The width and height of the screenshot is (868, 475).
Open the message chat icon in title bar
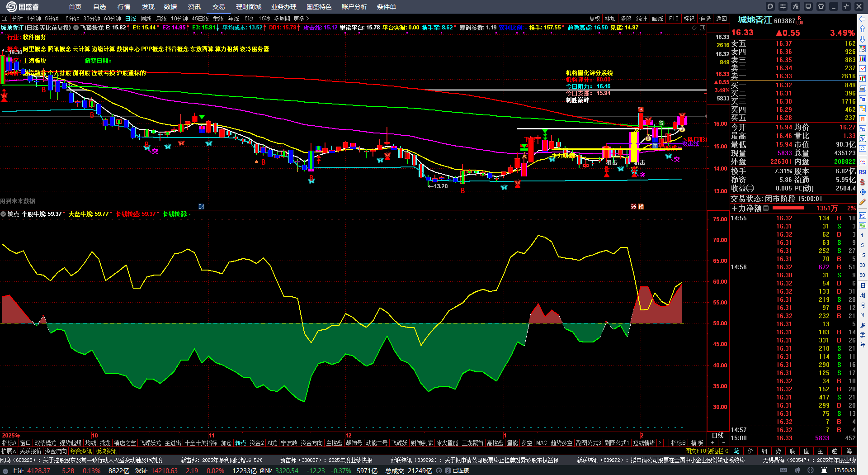[770, 6]
